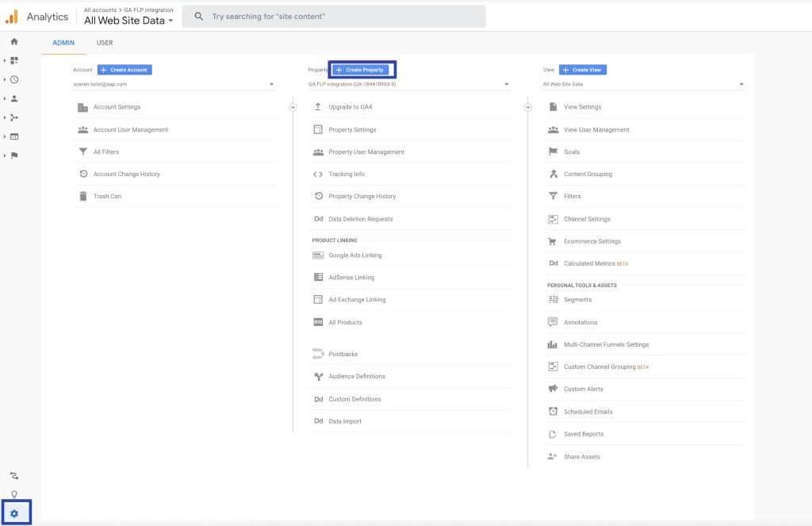Click the Annotations speech bubble icon

pyautogui.click(x=553, y=322)
